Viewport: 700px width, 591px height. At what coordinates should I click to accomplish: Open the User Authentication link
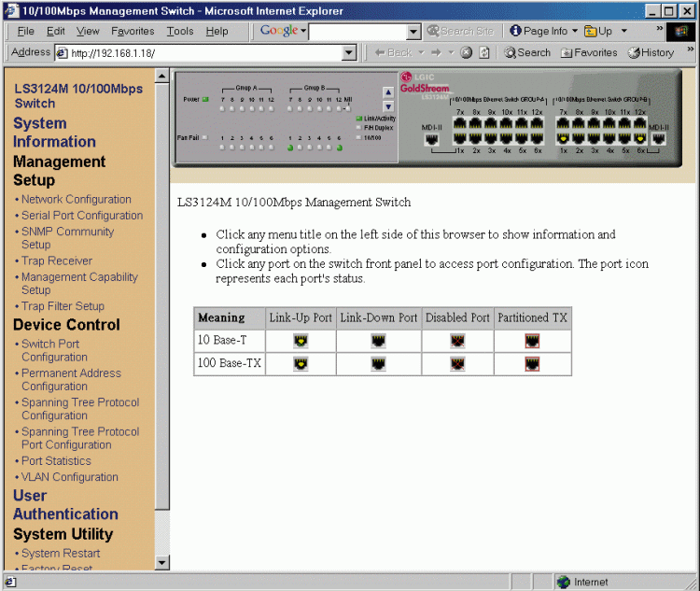coord(65,505)
